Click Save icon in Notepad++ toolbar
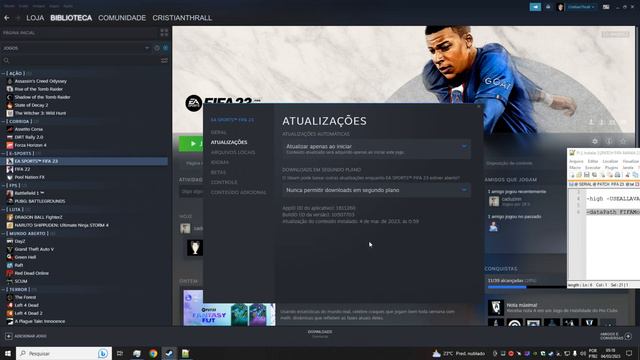 587,175
